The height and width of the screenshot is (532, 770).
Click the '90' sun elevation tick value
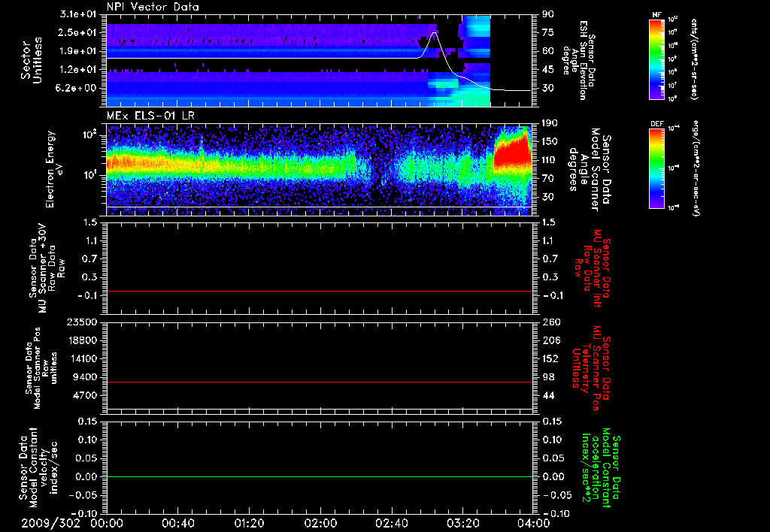(x=548, y=14)
